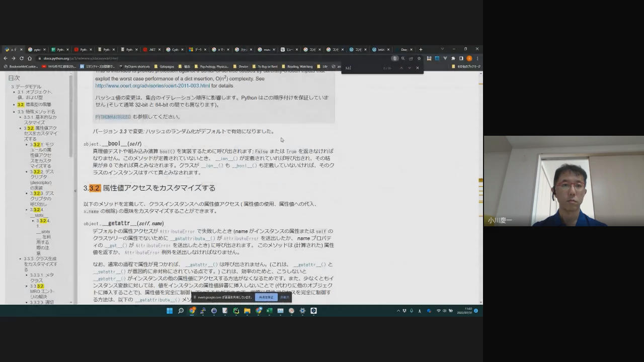
Task: Click the blue stop sharing button
Action: 266,297
